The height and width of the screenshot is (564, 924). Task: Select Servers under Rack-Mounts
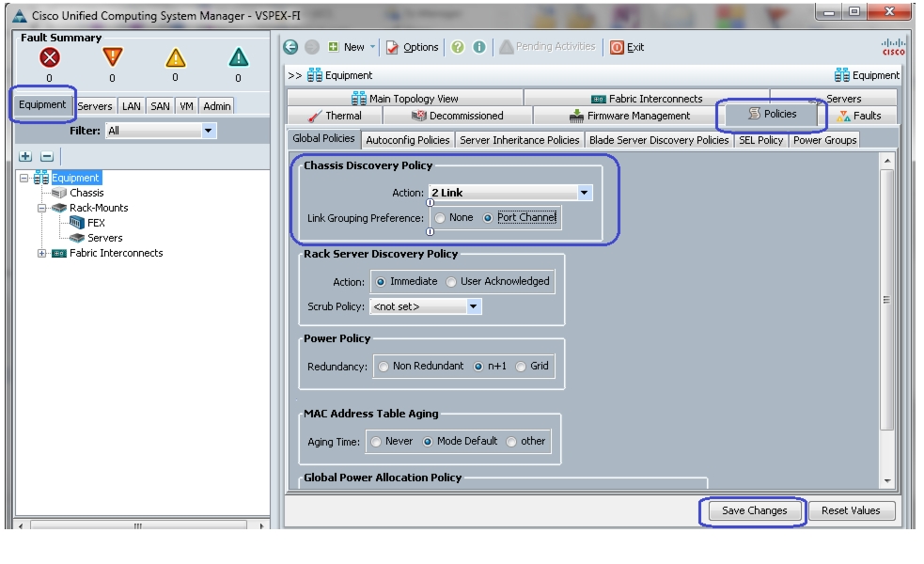pos(104,238)
